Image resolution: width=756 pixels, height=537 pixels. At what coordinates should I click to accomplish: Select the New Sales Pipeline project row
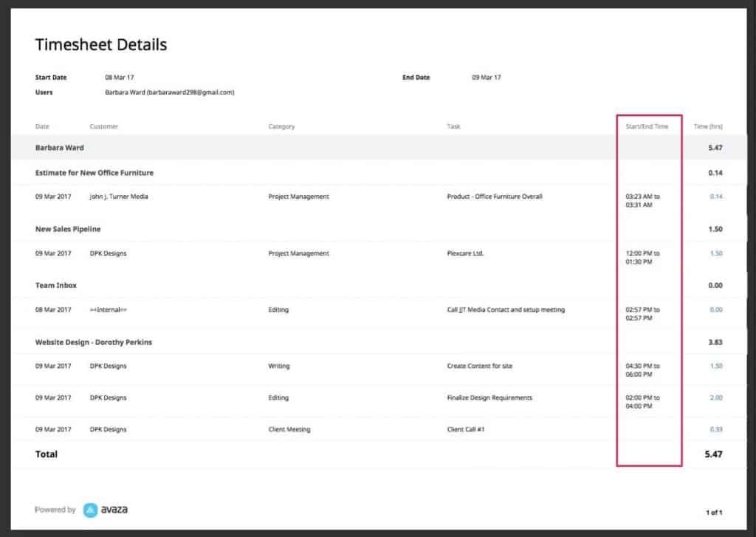[x=68, y=229]
